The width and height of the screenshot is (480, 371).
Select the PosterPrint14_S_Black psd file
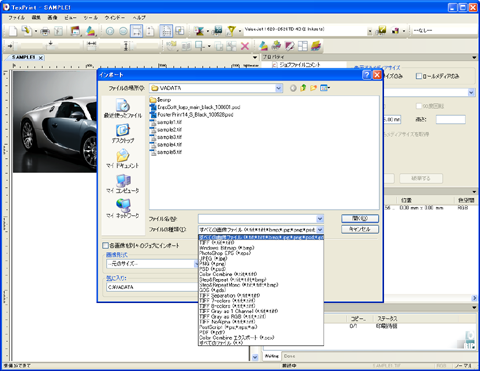click(x=192, y=115)
